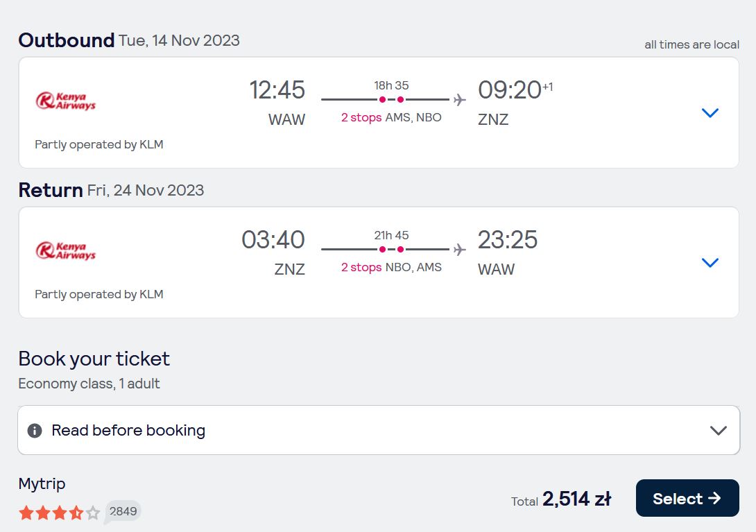Open the Read before booking dropdown arrow
This screenshot has height=532, width=756.
pyautogui.click(x=719, y=430)
